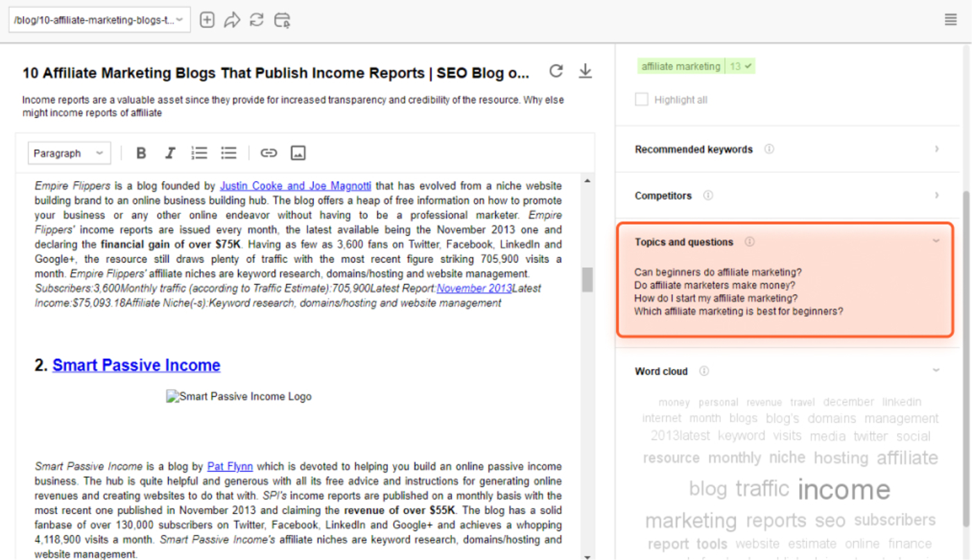Open the Paragraph style dropdown

(69, 153)
